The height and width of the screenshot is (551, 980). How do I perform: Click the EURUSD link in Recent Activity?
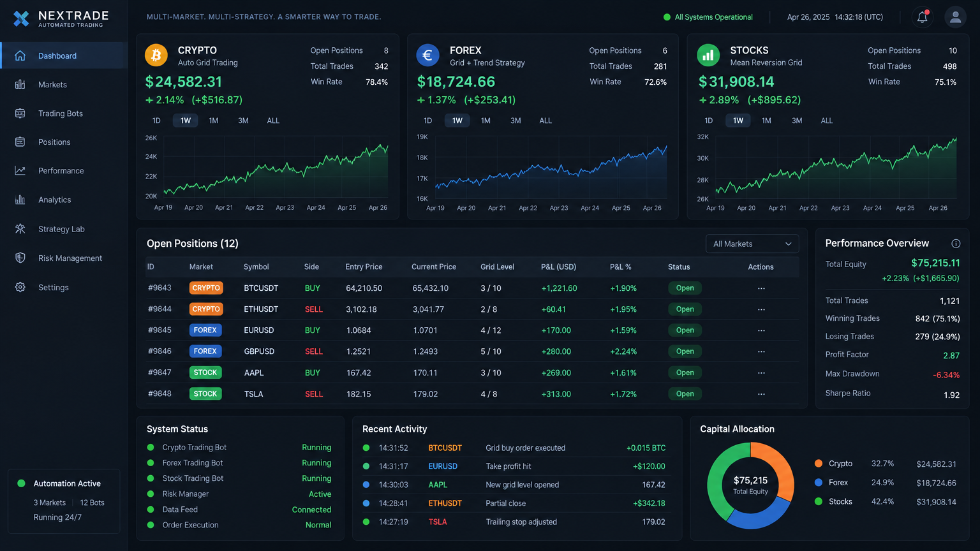point(443,466)
